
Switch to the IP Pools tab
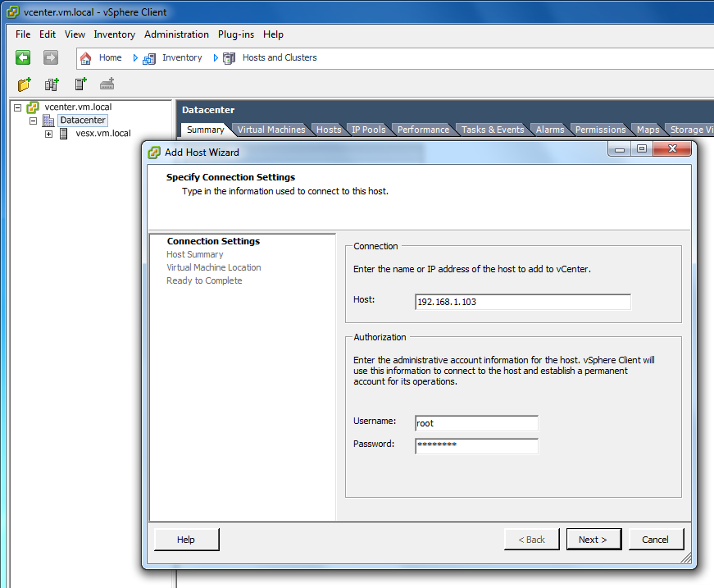click(x=368, y=130)
